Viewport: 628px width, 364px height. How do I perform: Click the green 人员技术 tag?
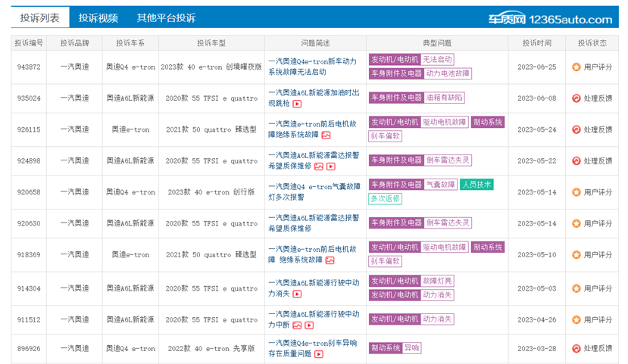(x=476, y=185)
